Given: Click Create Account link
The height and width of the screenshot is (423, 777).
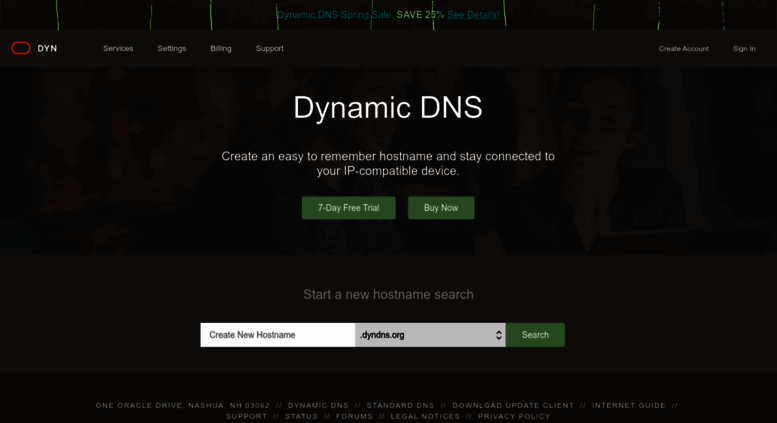Looking at the screenshot, I should pos(683,49).
